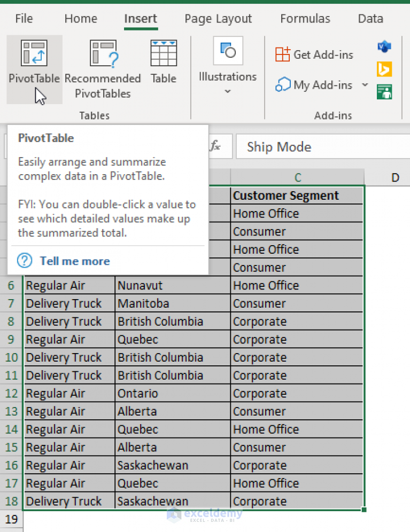Expand the My Add-ins dropdown arrow
Screen dimensions: 410x532
365,84
